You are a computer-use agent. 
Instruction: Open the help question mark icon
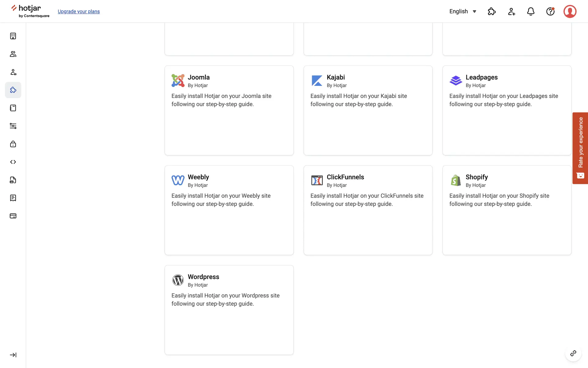click(550, 11)
